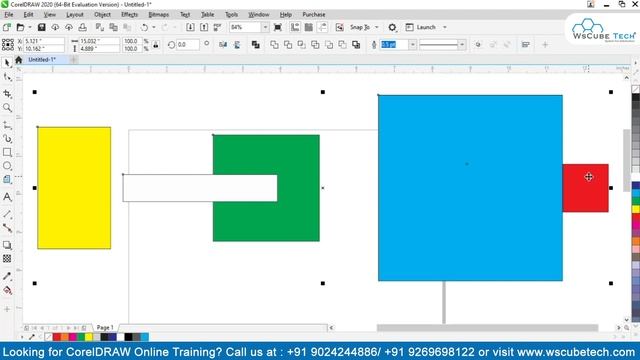640x360 pixels.
Task: Open the zoom level dropdown
Action: pos(265,27)
